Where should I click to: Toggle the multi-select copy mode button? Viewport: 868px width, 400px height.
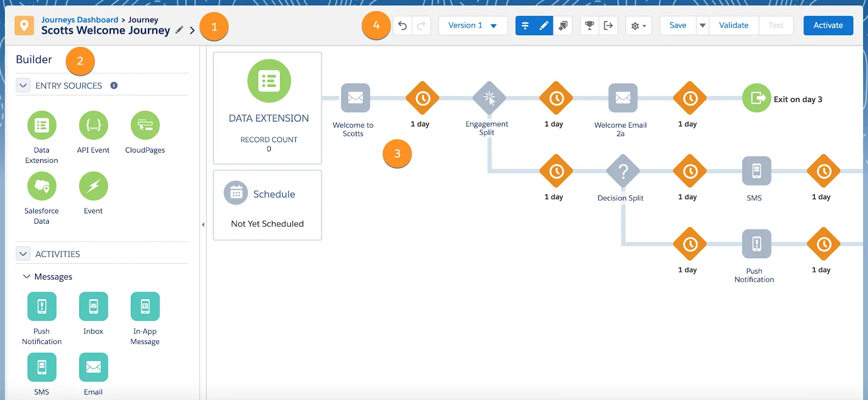point(563,26)
